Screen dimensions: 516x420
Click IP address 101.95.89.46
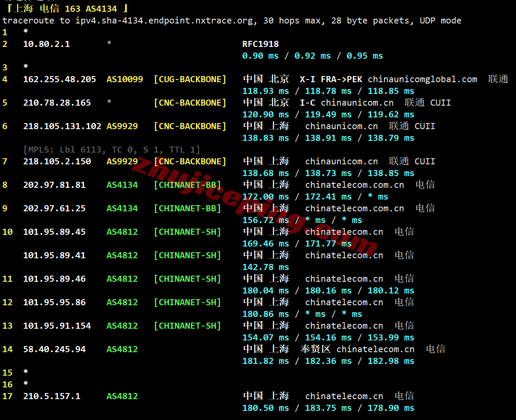point(54,279)
